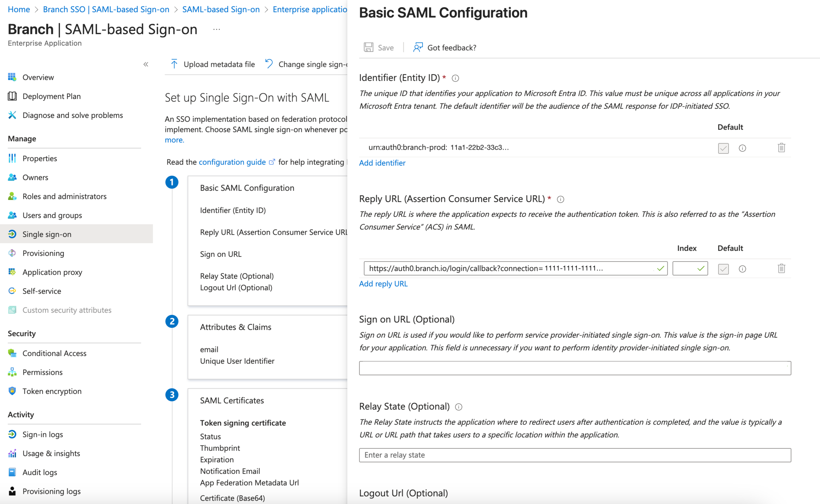Click Change single sign-on mode

306,64
